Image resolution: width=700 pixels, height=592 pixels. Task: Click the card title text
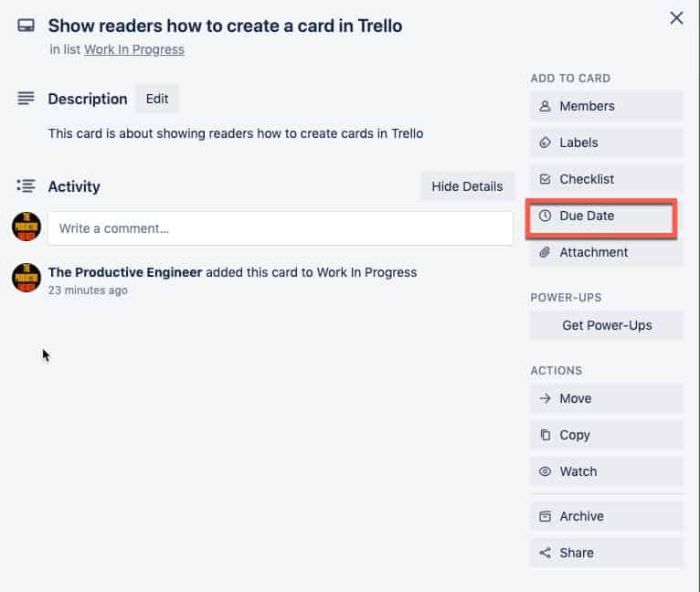click(x=225, y=26)
